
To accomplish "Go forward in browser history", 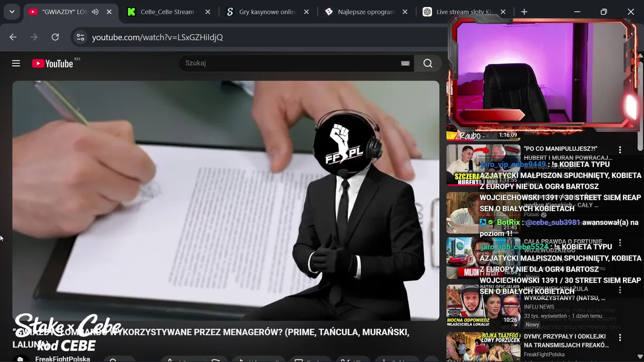I will [34, 37].
